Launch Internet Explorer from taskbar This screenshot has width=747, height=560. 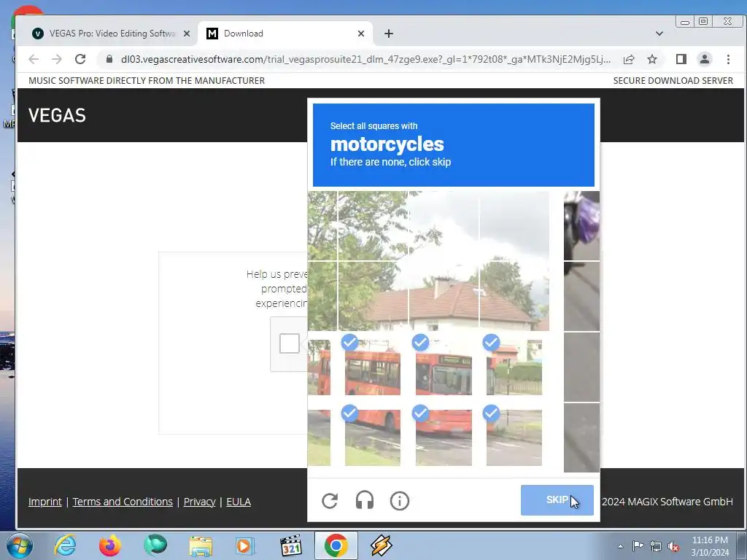(65, 545)
